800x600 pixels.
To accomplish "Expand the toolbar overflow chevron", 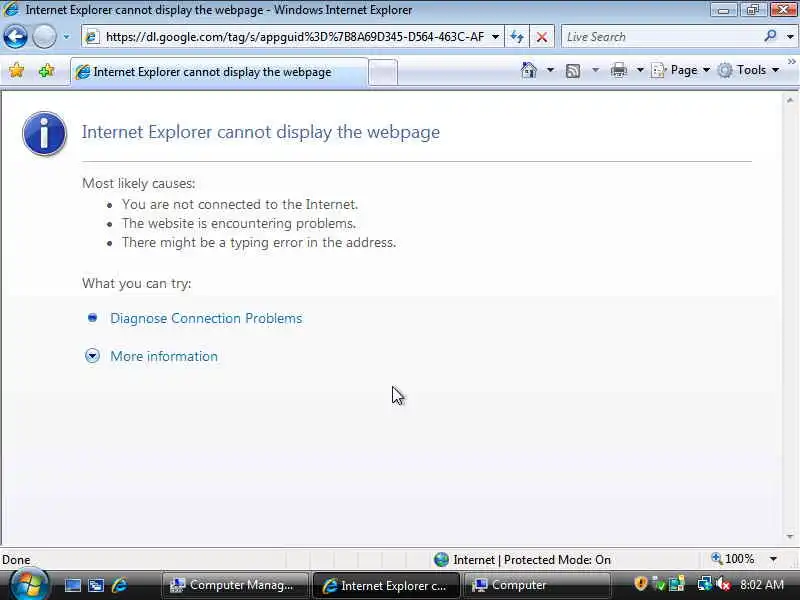I will [791, 62].
